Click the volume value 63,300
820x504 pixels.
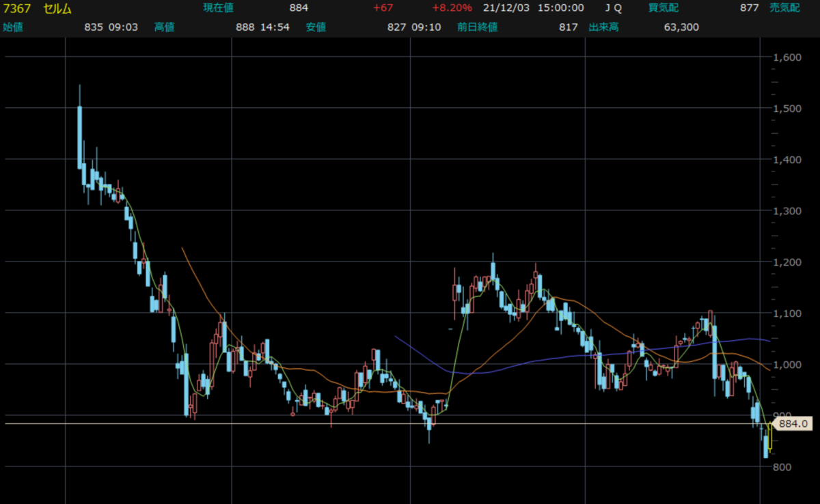(681, 27)
